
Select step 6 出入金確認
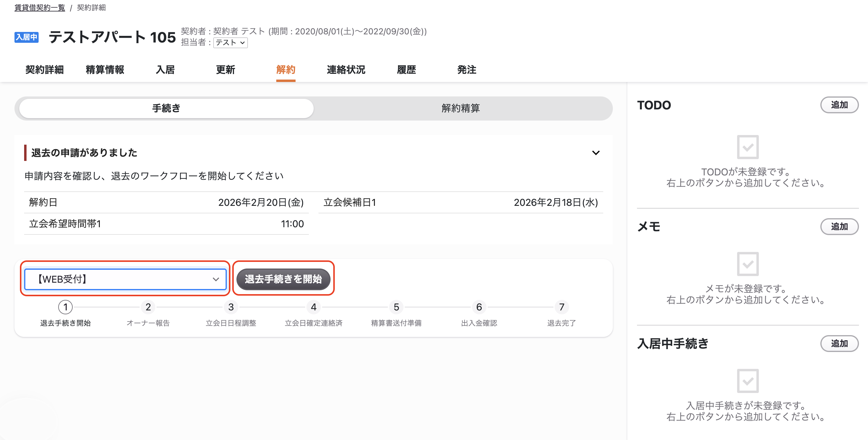[479, 314]
